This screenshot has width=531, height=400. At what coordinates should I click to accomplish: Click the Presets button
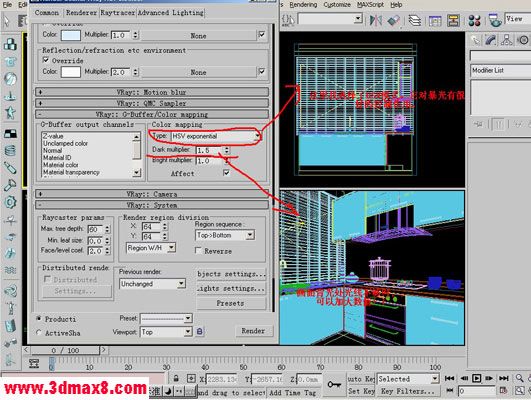pyautogui.click(x=230, y=303)
